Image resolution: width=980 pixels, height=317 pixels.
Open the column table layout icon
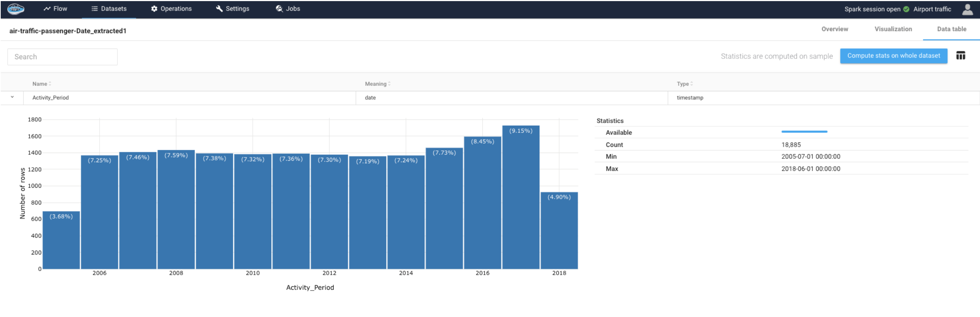point(961,56)
